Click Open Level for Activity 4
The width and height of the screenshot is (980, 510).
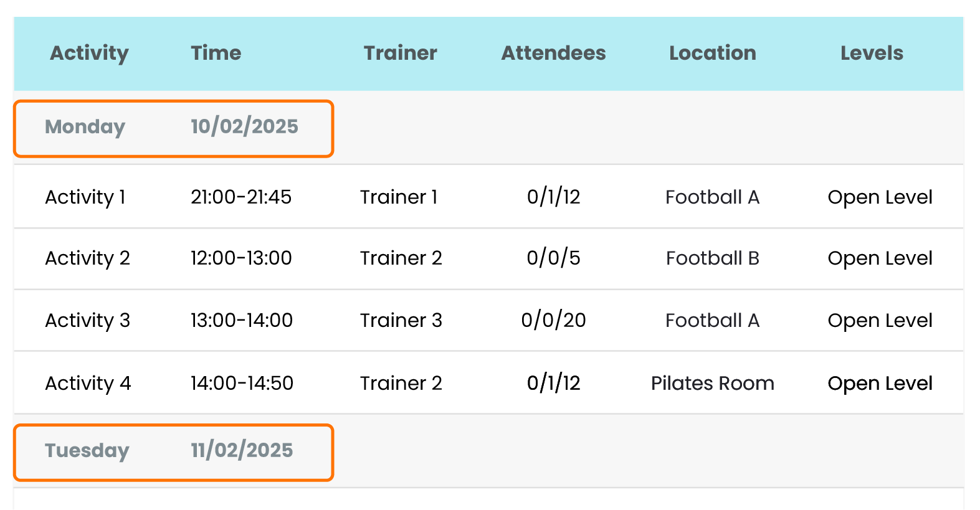[880, 384]
